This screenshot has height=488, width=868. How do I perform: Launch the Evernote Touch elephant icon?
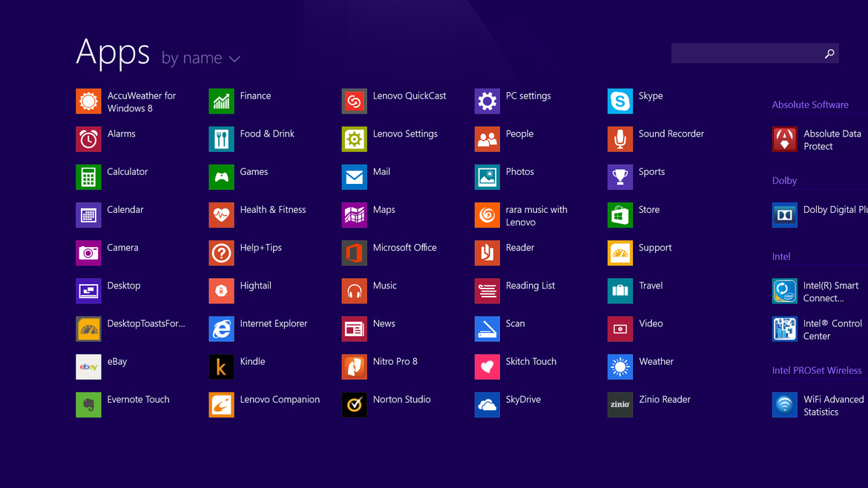coord(88,405)
